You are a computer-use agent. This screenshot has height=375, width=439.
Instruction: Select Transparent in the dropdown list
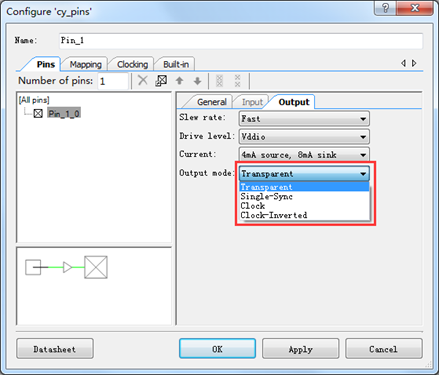[x=304, y=187]
